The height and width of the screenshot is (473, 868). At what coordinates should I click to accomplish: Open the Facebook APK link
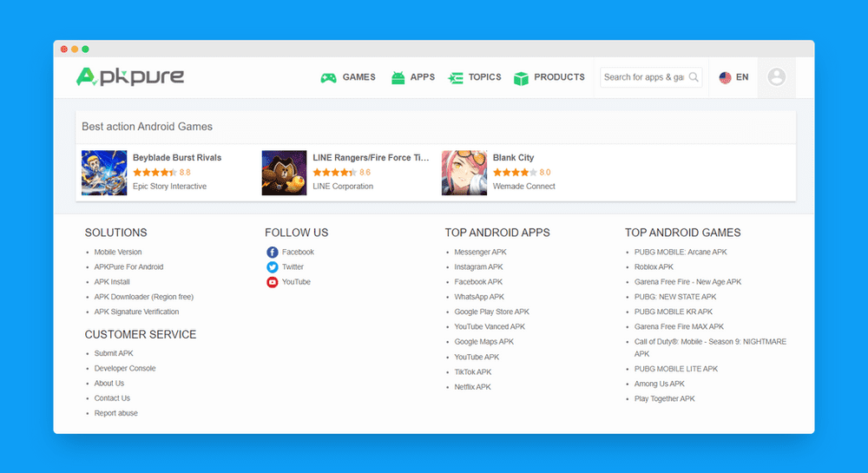point(478,281)
